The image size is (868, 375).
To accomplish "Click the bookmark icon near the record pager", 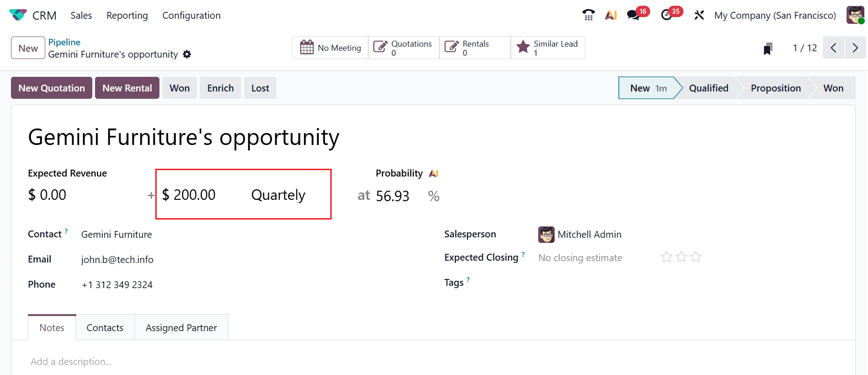I will (767, 48).
